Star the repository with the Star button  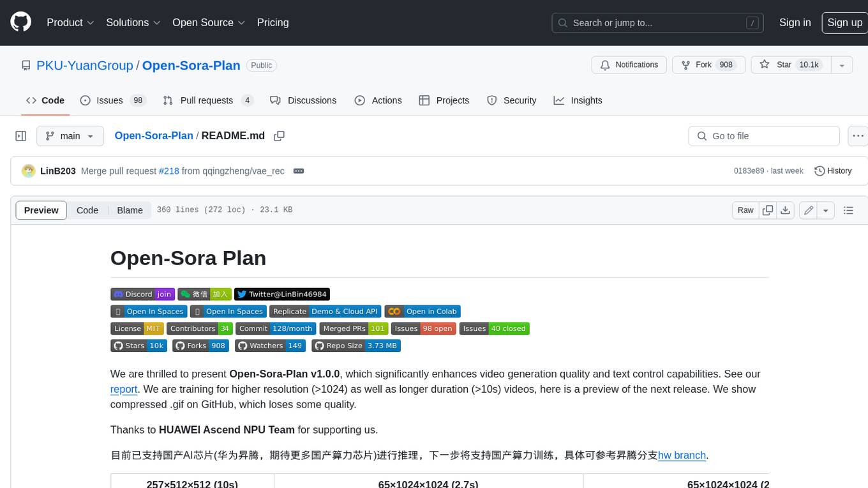pyautogui.click(x=791, y=65)
